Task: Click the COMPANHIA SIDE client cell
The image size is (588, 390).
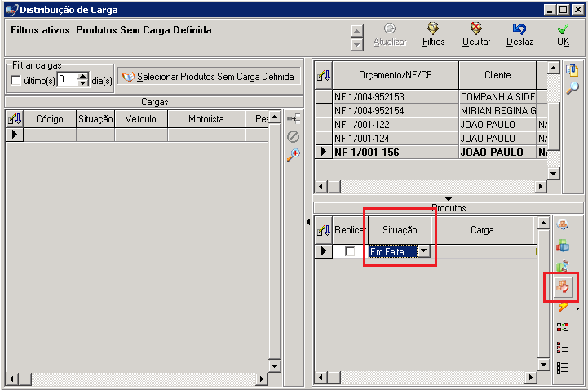Action: (497, 97)
